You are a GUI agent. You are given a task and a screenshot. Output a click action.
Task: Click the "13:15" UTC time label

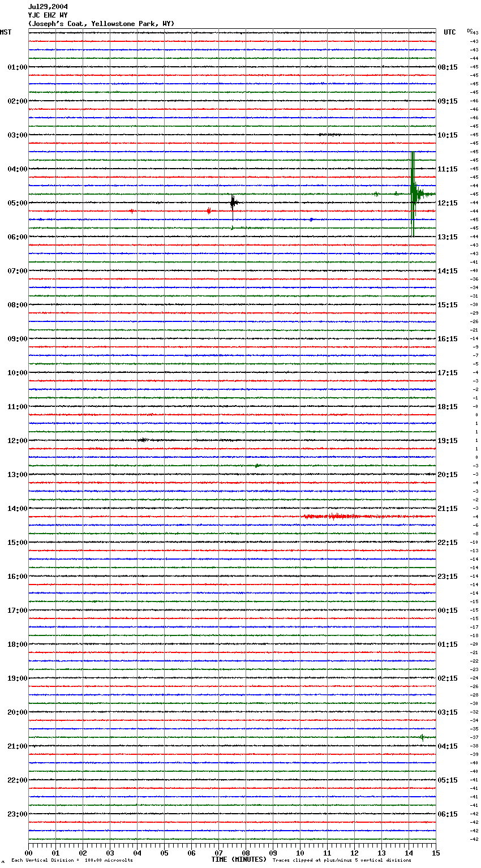[448, 237]
